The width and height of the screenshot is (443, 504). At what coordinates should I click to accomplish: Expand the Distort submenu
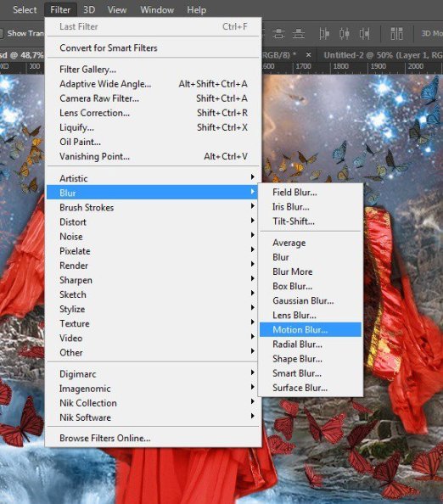pos(153,221)
